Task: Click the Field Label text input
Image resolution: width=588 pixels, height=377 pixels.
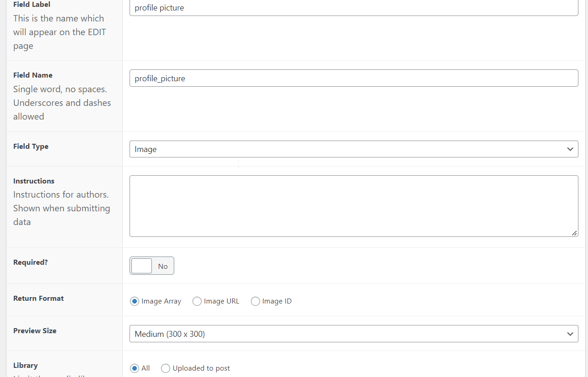Action: click(x=354, y=8)
